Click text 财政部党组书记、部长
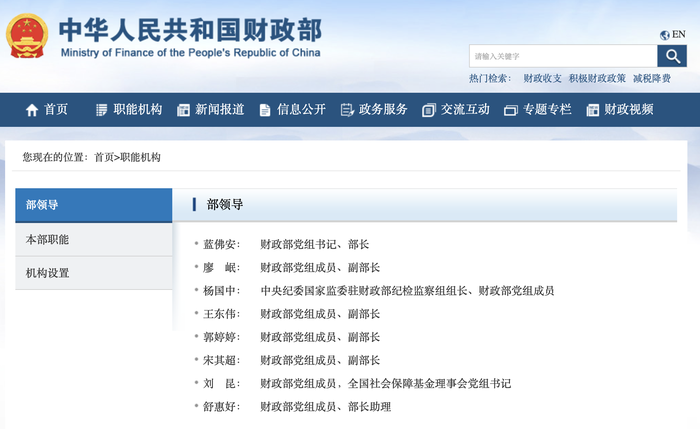 point(315,245)
